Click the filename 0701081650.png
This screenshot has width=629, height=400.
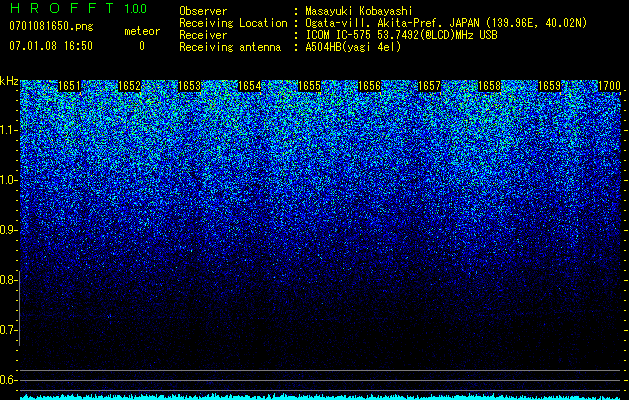point(51,27)
